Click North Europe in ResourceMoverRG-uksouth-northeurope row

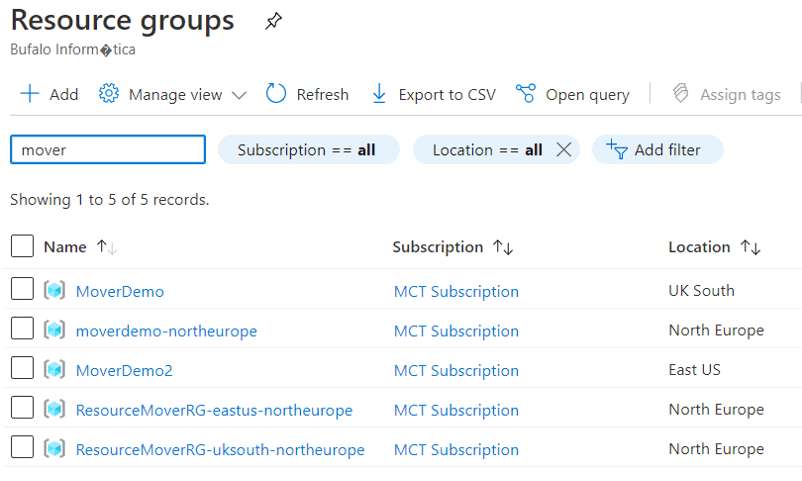point(716,449)
